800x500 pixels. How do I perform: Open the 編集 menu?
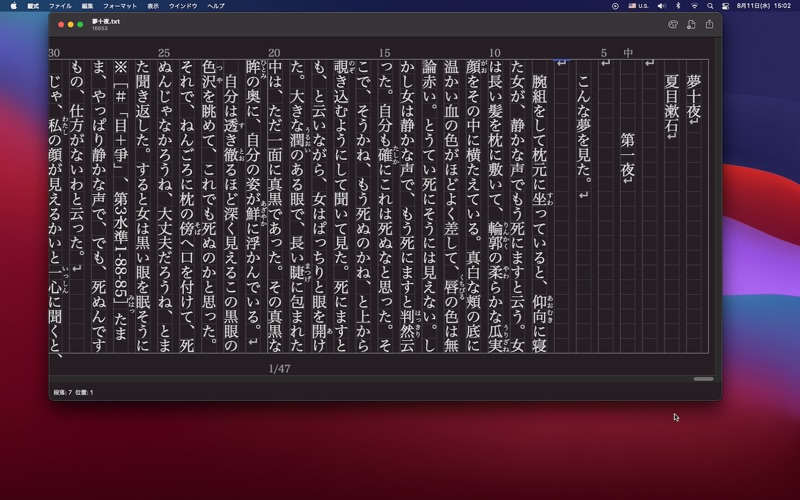coord(87,6)
